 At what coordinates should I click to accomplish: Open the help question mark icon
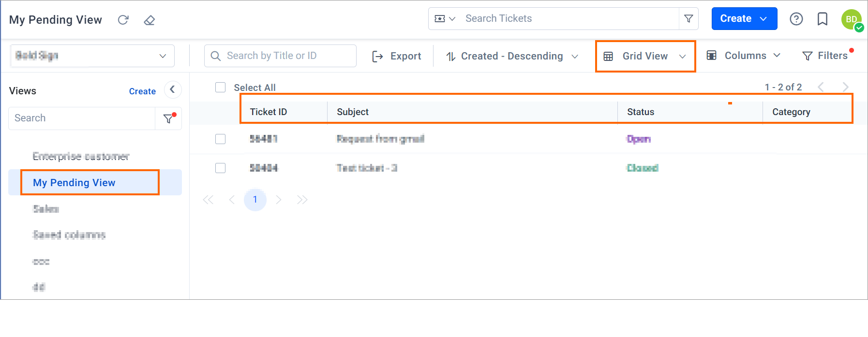click(x=796, y=19)
